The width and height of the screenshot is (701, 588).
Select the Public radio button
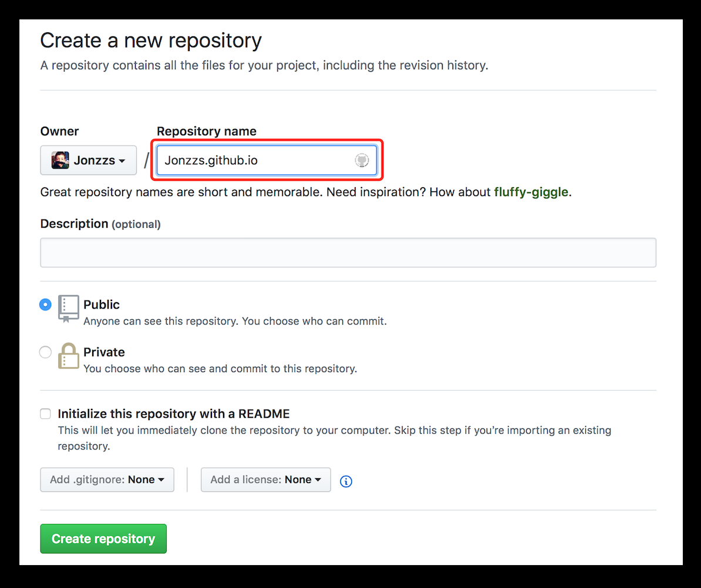[45, 304]
